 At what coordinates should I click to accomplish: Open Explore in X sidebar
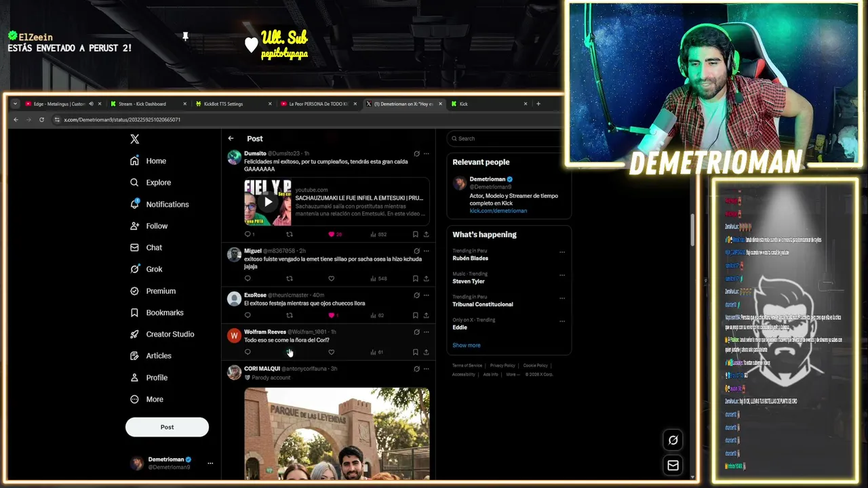(150, 182)
